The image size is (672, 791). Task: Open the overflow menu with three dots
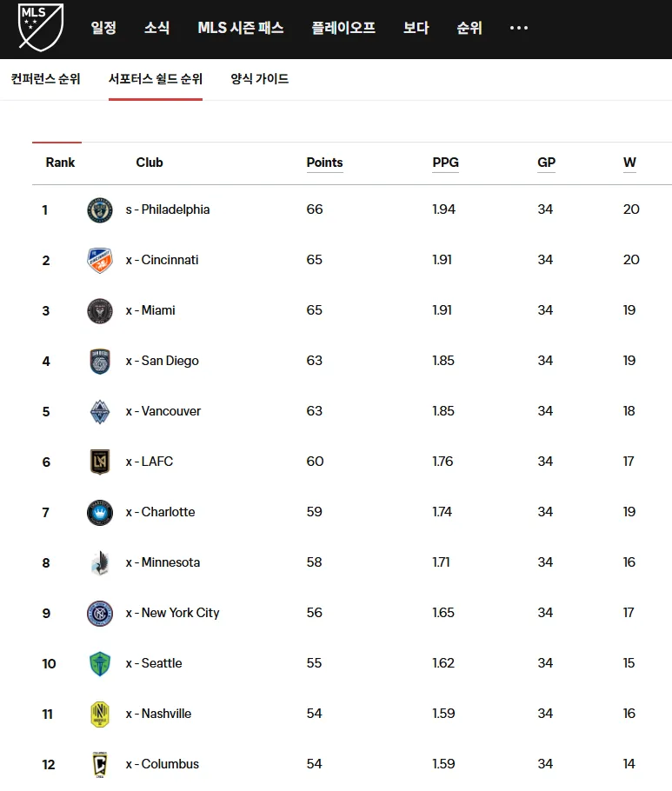[x=518, y=28]
